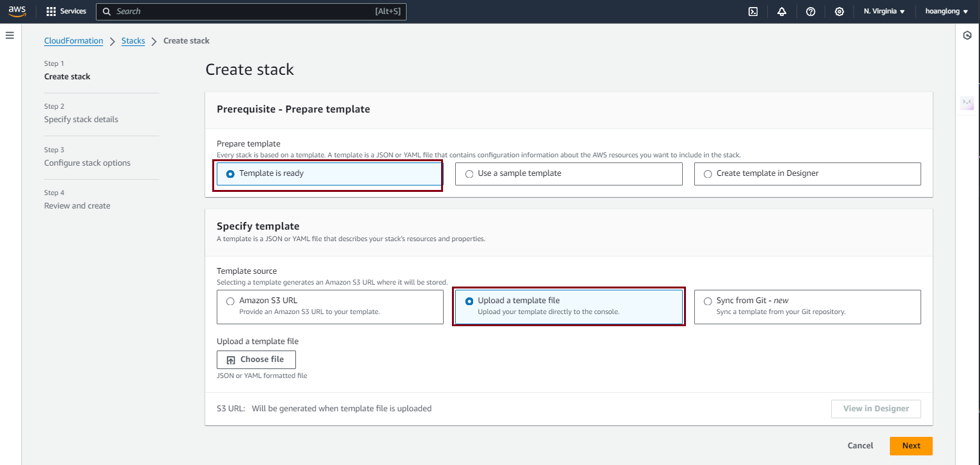Open the notifications bell
This screenshot has width=980, height=465.
pyautogui.click(x=782, y=12)
